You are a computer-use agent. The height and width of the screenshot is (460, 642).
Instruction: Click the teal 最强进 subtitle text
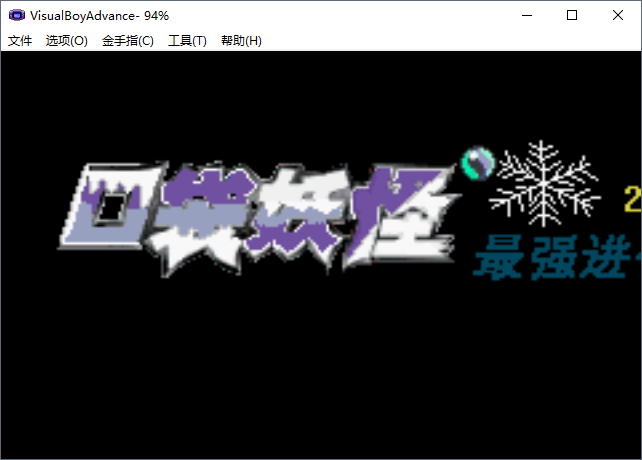(x=557, y=257)
